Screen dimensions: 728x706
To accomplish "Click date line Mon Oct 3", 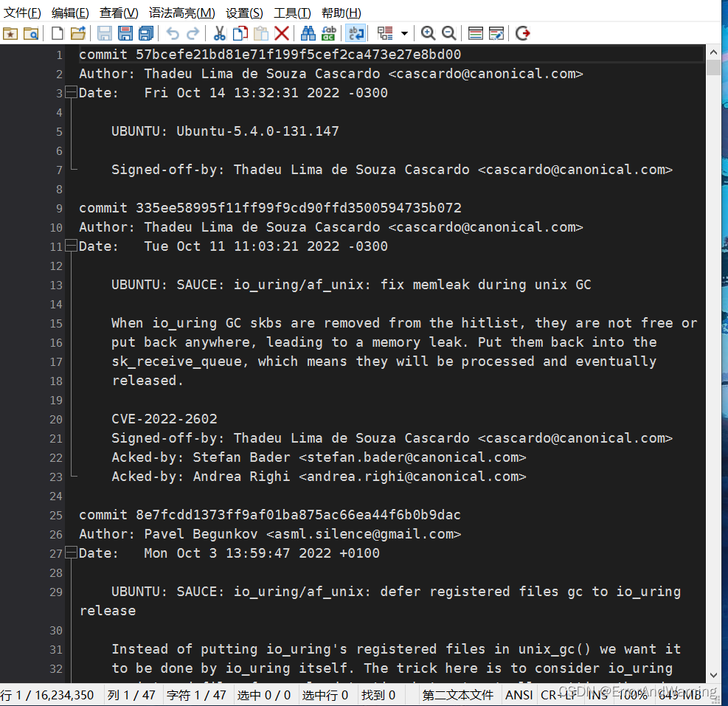I will coord(229,553).
